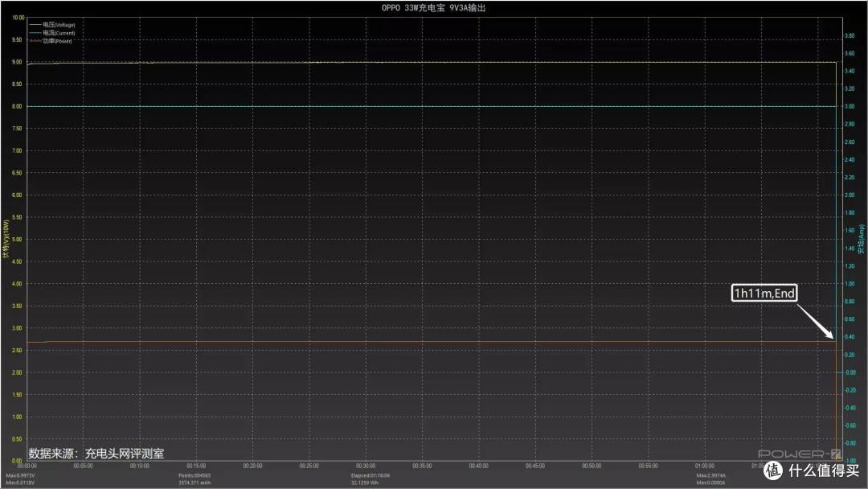
Task: Select the 电压(Voltage) legend entry
Action: 52,25
